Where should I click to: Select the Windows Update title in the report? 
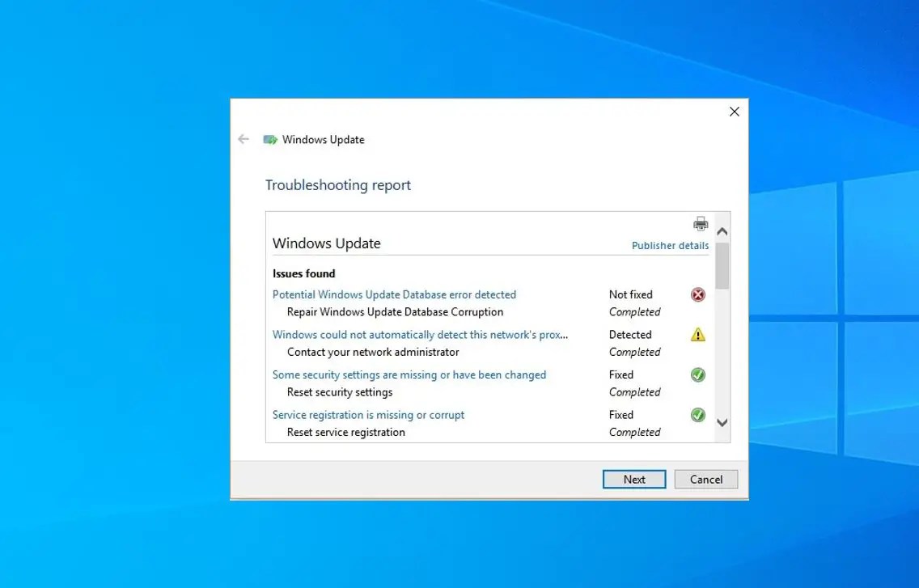click(x=327, y=243)
